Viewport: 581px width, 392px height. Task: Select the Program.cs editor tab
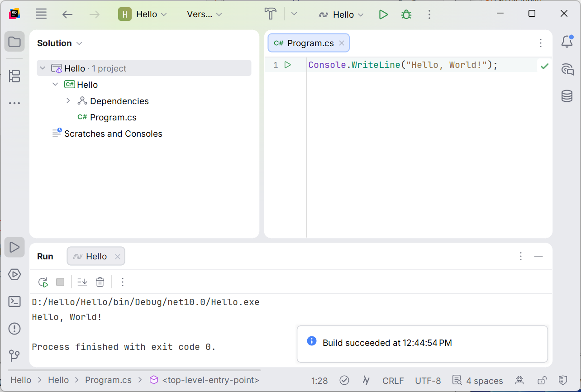coord(309,43)
